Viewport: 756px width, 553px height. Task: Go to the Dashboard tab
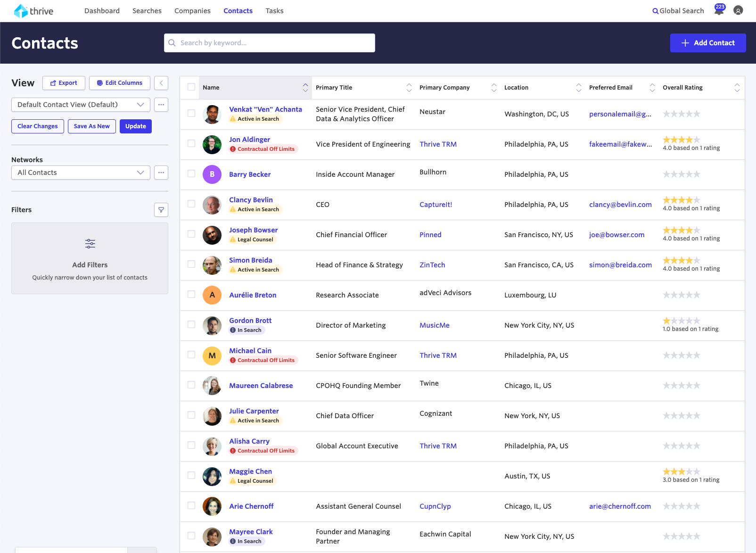(x=102, y=11)
